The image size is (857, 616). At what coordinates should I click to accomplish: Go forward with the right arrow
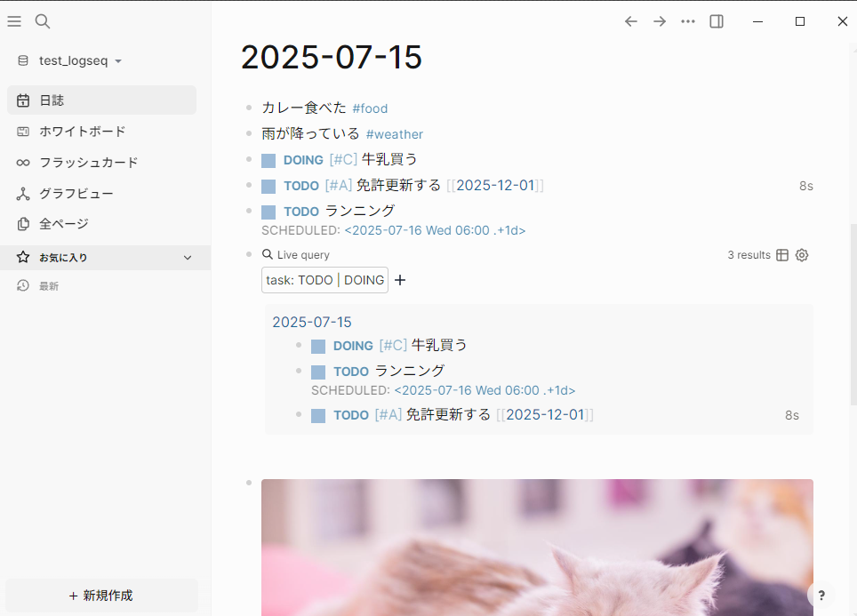pos(660,21)
